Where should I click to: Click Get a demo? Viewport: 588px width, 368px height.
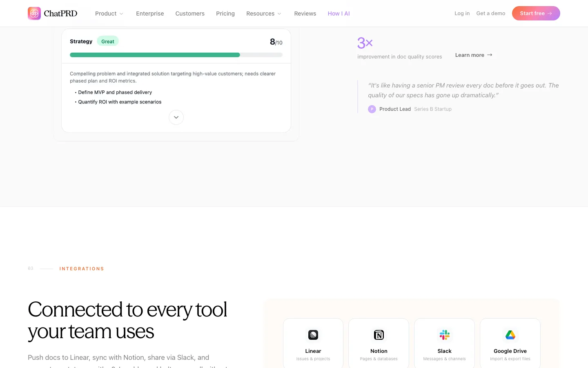[491, 13]
